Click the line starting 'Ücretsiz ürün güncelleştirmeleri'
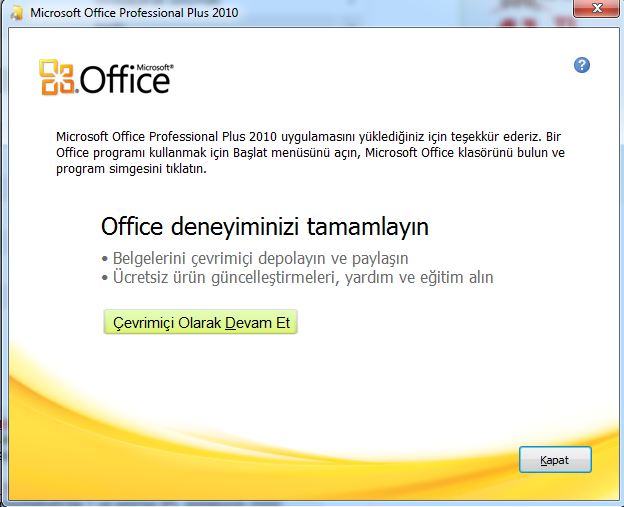The width and height of the screenshot is (624, 507). click(x=303, y=277)
